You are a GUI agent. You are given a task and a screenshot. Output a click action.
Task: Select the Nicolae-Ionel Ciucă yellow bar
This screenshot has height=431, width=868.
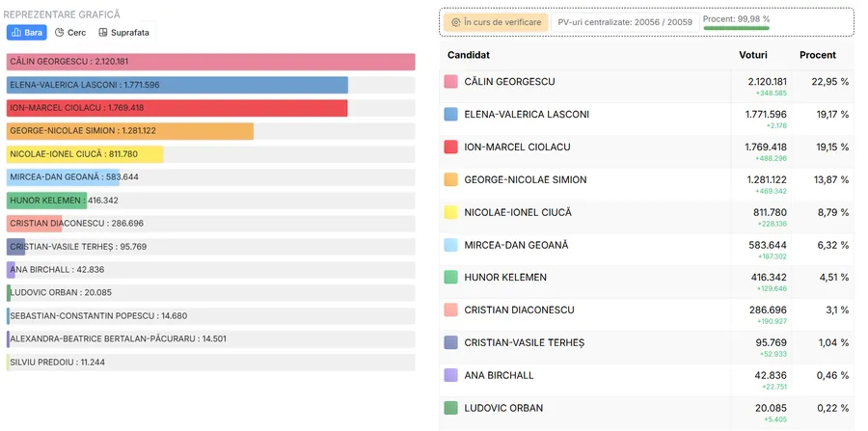click(x=85, y=154)
